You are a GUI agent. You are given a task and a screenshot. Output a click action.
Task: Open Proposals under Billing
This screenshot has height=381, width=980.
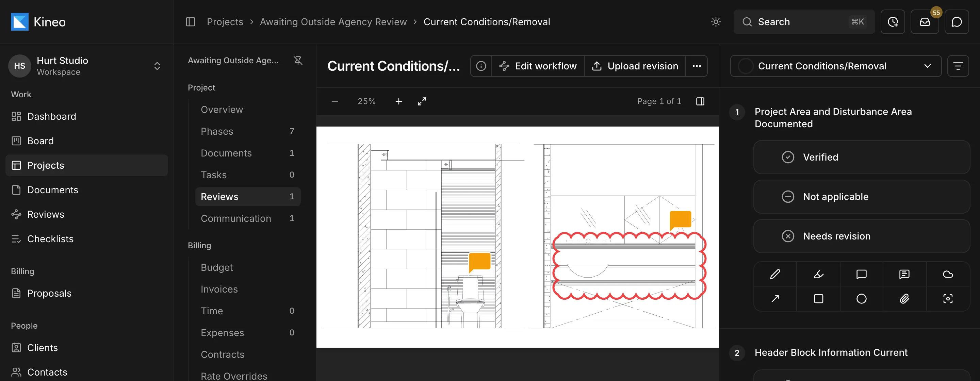[87, 293]
